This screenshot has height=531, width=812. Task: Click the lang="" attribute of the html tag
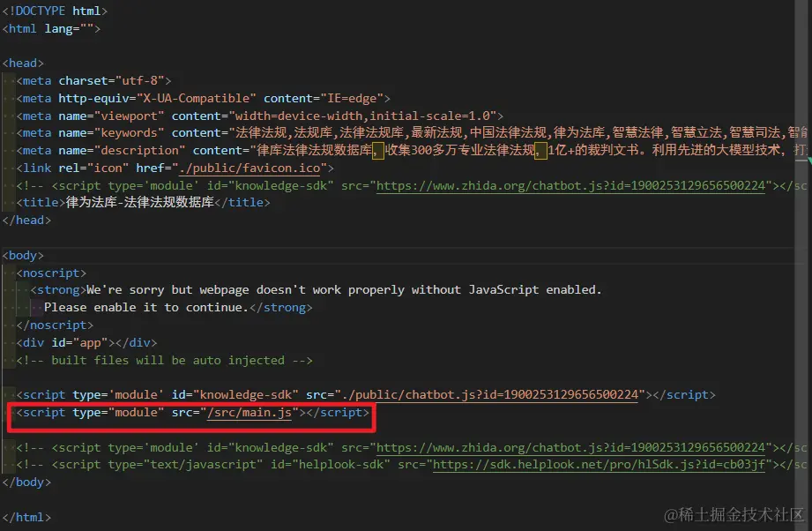(69, 28)
